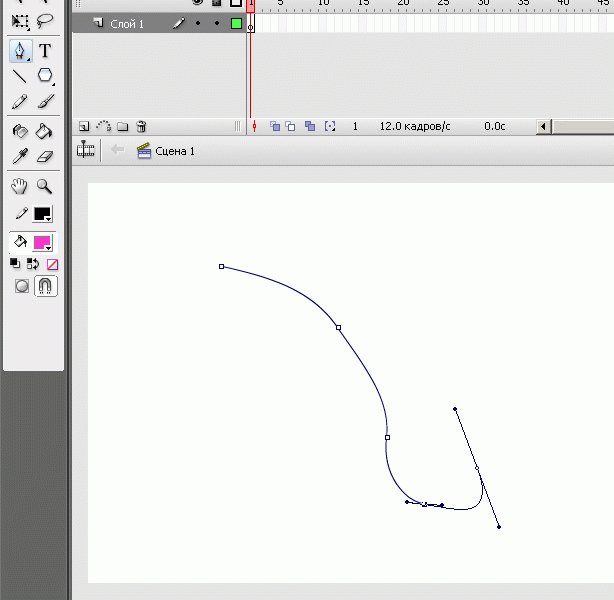Select the Text tool
This screenshot has width=614, height=600.
click(45, 51)
